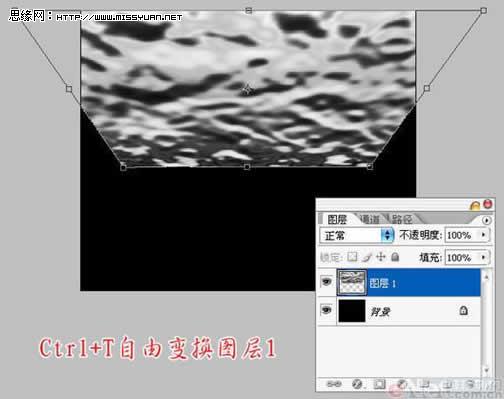Open the layer style (fx) icon

click(357, 384)
